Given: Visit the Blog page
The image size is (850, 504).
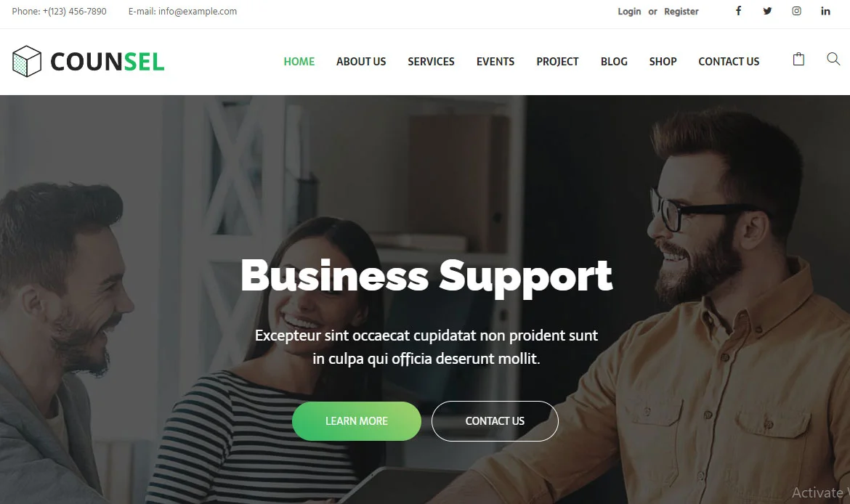Looking at the screenshot, I should click(x=614, y=62).
